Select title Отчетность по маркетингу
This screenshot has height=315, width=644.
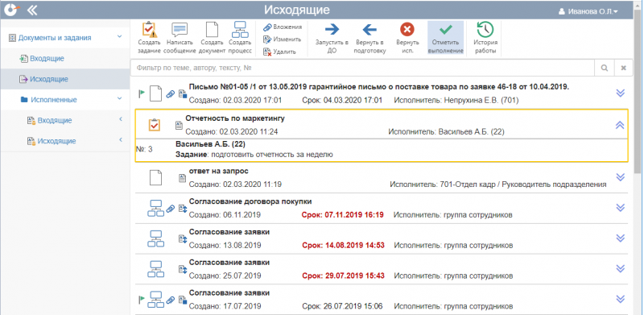235,118
